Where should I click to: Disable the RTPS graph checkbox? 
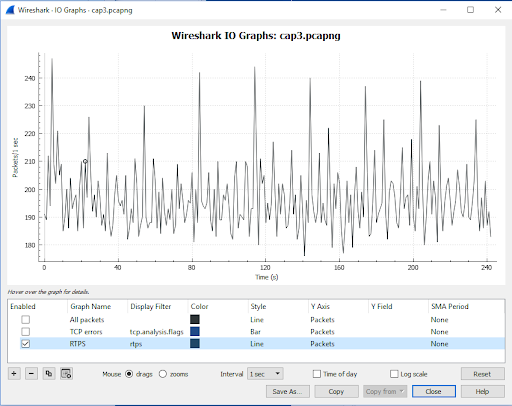(x=25, y=344)
